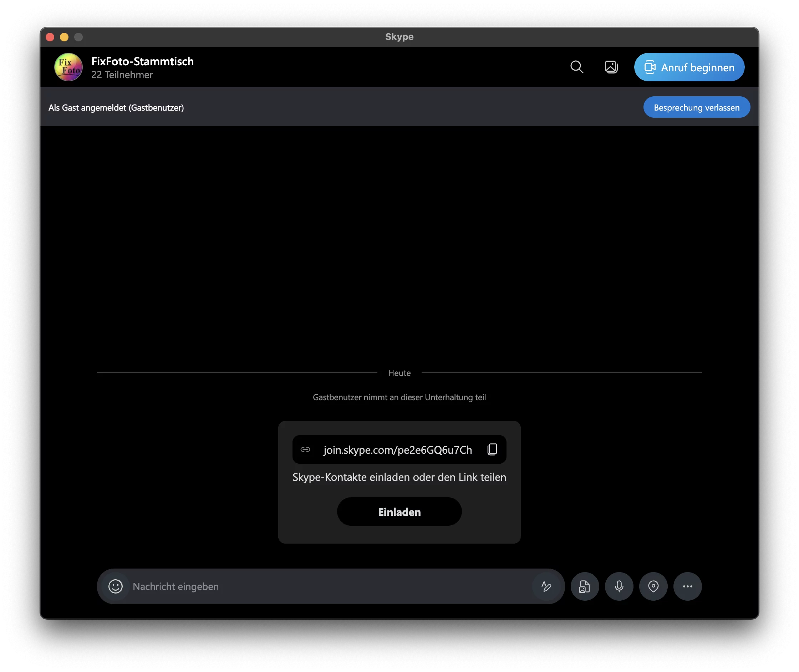Open the chat gallery icon

click(x=611, y=67)
